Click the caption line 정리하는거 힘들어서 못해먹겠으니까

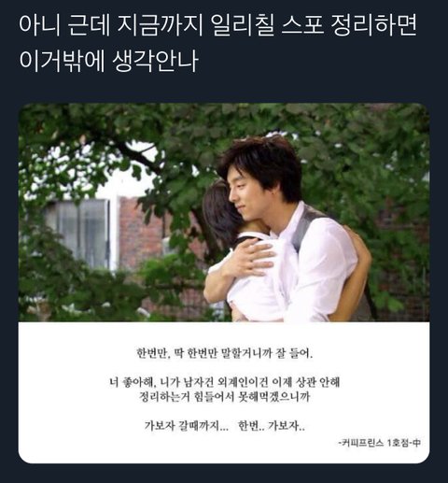[225, 397]
